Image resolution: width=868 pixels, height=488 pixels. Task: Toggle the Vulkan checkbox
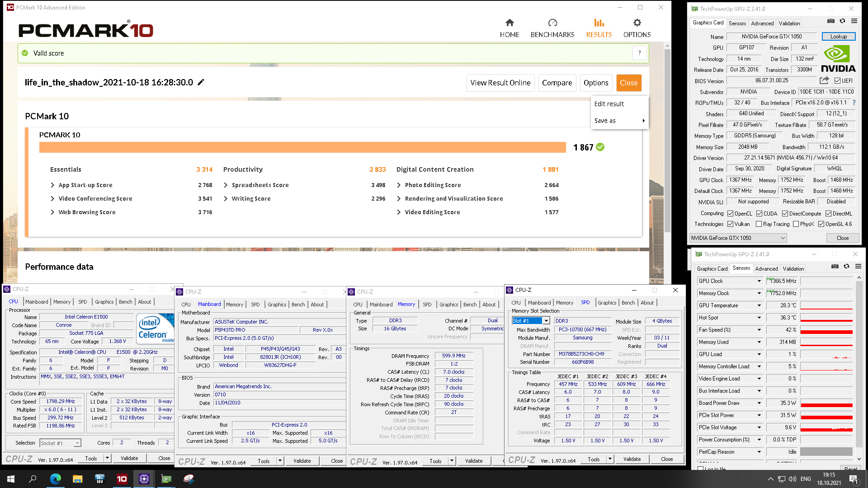[x=730, y=224]
